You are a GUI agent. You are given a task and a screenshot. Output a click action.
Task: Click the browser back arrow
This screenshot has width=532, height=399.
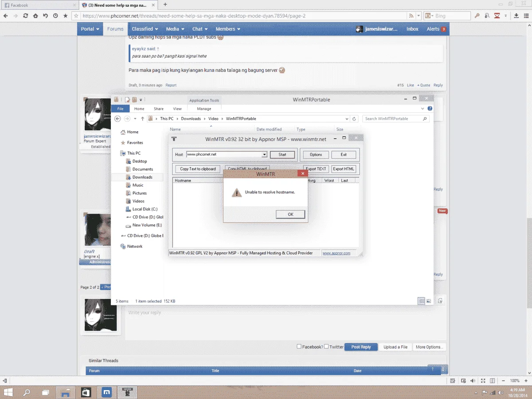tap(6, 16)
